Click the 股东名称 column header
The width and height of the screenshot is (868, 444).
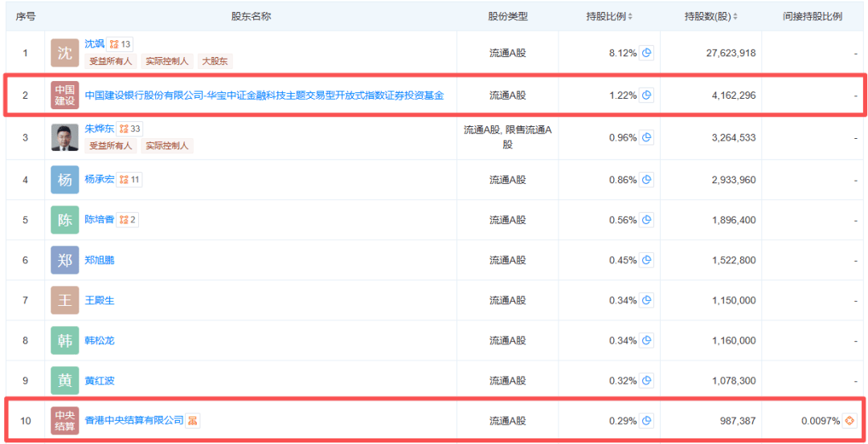[251, 17]
